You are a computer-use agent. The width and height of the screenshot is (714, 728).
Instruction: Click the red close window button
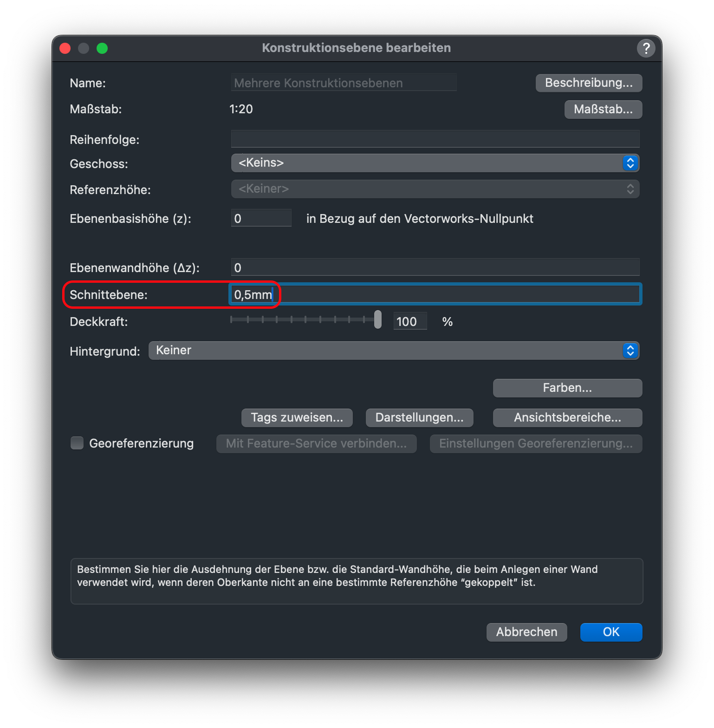[x=65, y=48]
